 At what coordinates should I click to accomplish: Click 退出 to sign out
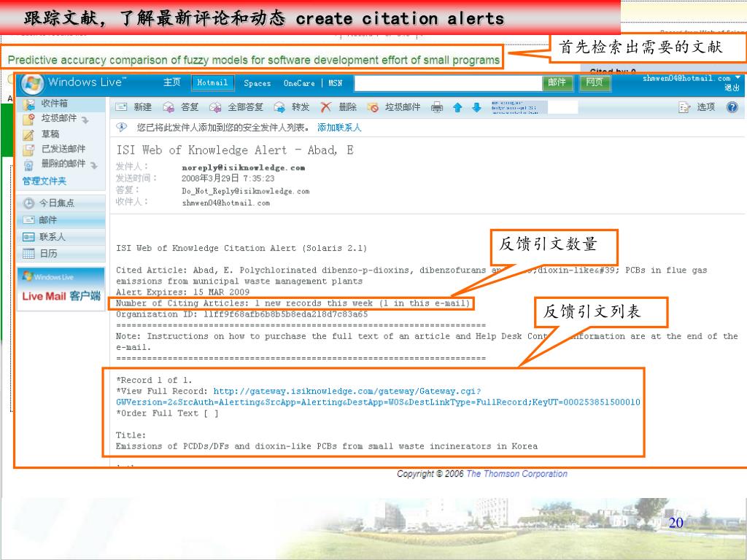coord(731,87)
